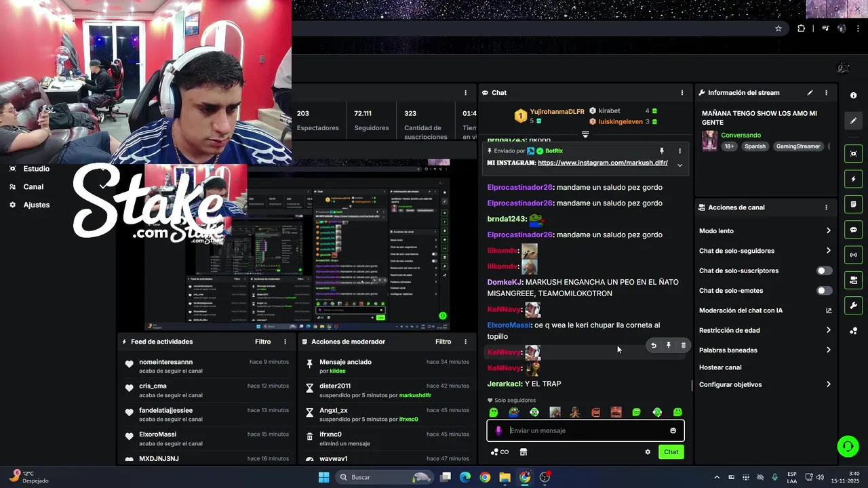This screenshot has height=488, width=868.
Task: Click the 18+ tag
Action: [729, 146]
